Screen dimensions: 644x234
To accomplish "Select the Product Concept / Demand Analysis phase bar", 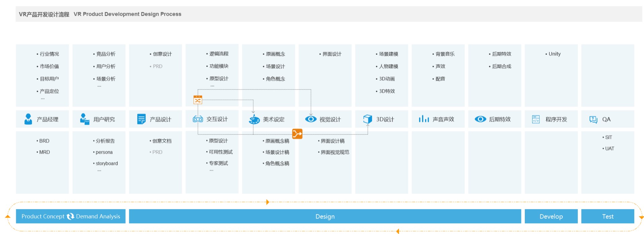I will pyautogui.click(x=71, y=216).
